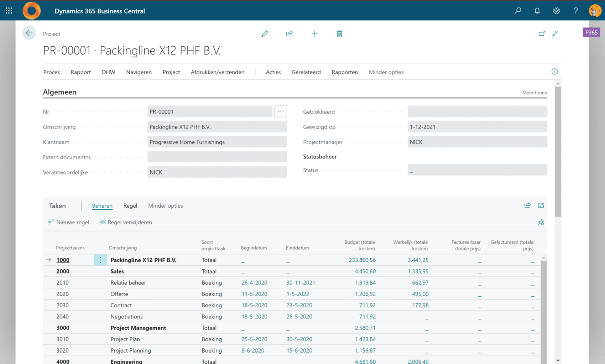The image size is (605, 364).
Task: Click the Klantnaam field
Action: pyautogui.click(x=217, y=142)
